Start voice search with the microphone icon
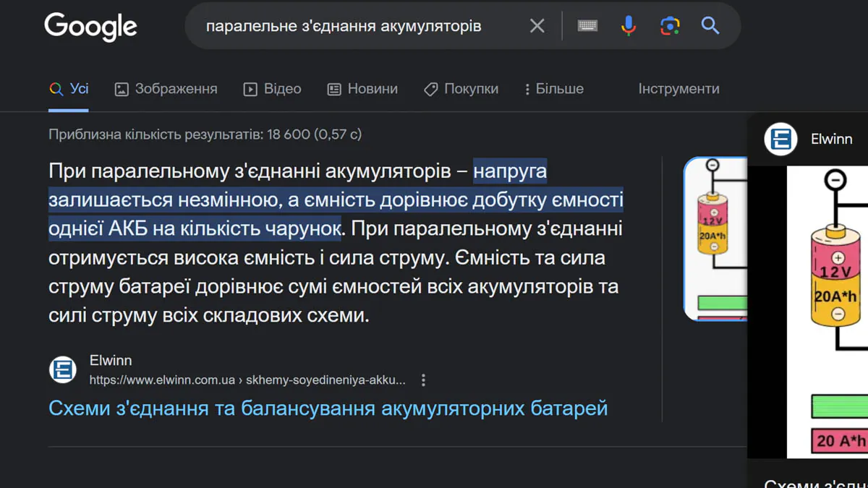The image size is (868, 488). pos(629,26)
